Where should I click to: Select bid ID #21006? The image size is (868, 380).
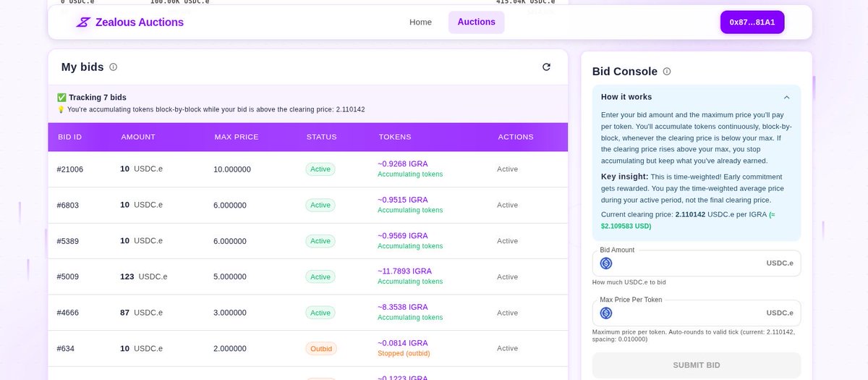(70, 169)
